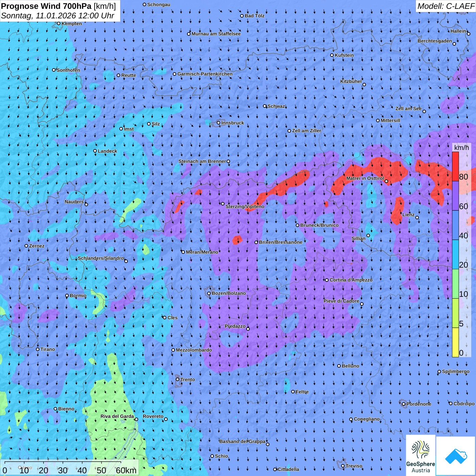Click the 'Prognose Wind 700hPa' title
Viewport: 476px width, 476px height.
[46, 6]
